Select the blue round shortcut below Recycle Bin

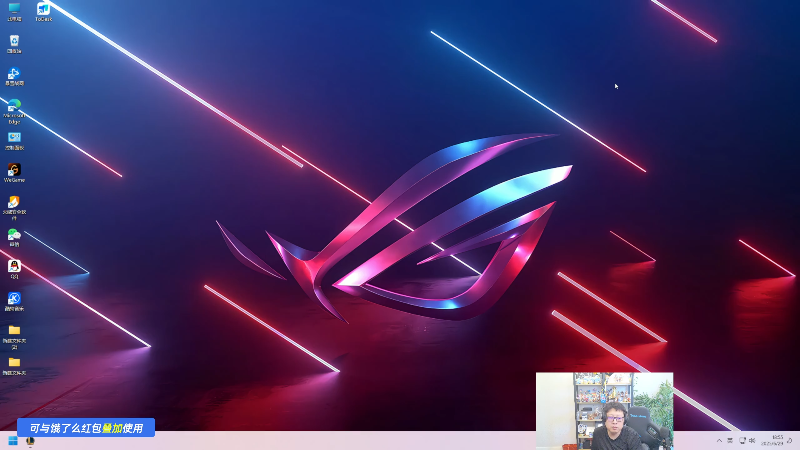coord(14,76)
